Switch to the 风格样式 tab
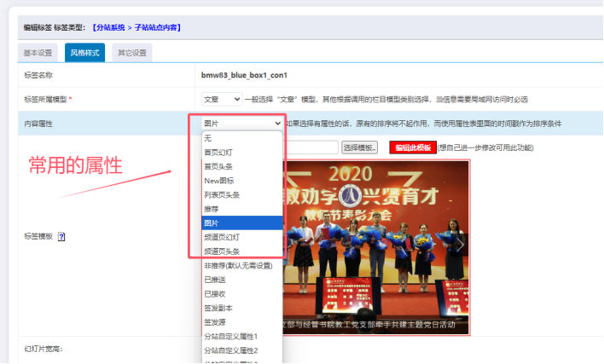This screenshot has width=604, height=364. pos(85,53)
